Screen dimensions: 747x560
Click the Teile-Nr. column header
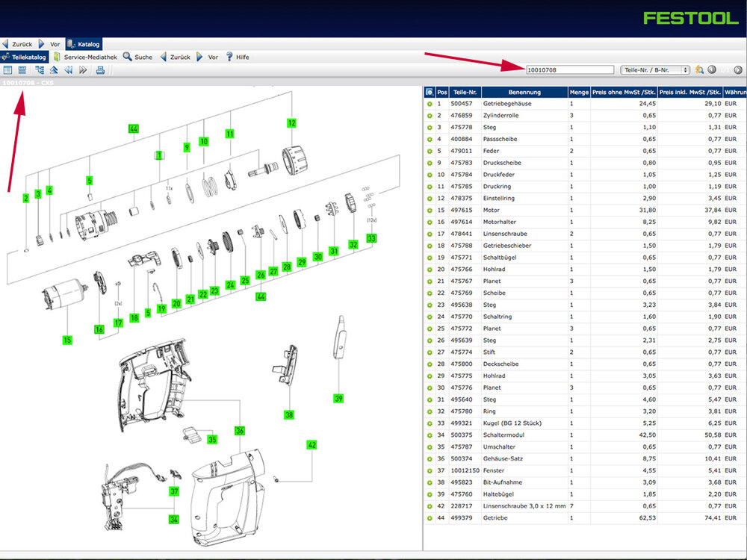(465, 93)
